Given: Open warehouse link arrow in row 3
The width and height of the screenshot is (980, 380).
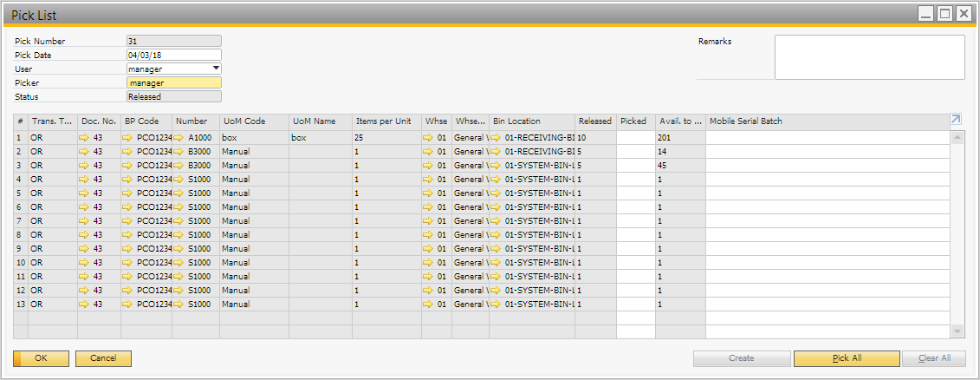Looking at the screenshot, I should [428, 165].
